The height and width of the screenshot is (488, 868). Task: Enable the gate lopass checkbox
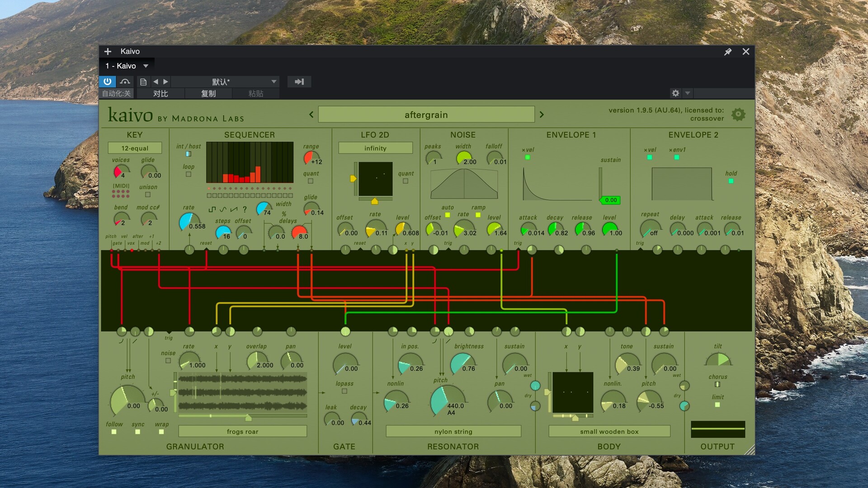coord(344,391)
